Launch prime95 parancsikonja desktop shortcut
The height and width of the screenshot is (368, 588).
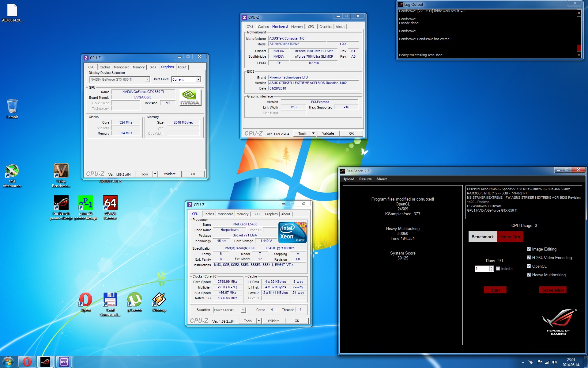pyautogui.click(x=85, y=208)
